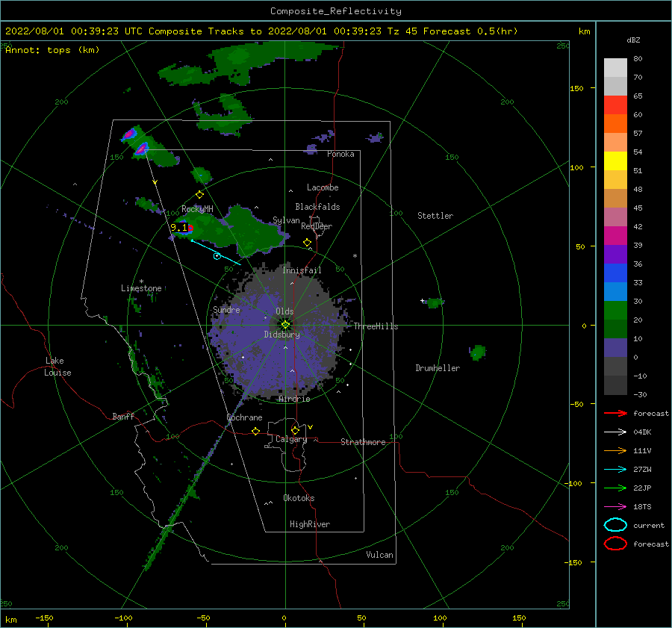Select the Banff town label
Viewport: 672px width, 628px height.
tap(123, 416)
